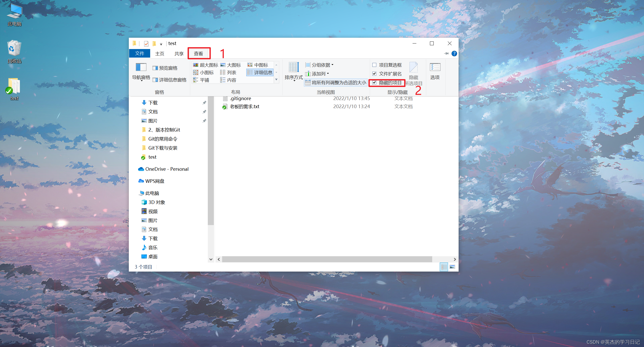The height and width of the screenshot is (347, 644).
Task: Select the .gitignore file
Action: pyautogui.click(x=237, y=98)
